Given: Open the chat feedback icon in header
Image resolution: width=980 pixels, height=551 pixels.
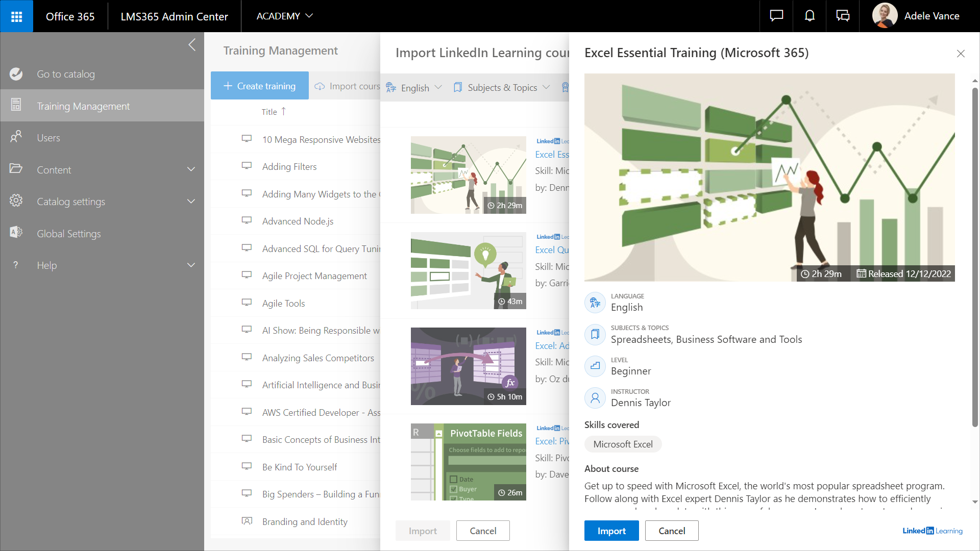Looking at the screenshot, I should point(776,16).
